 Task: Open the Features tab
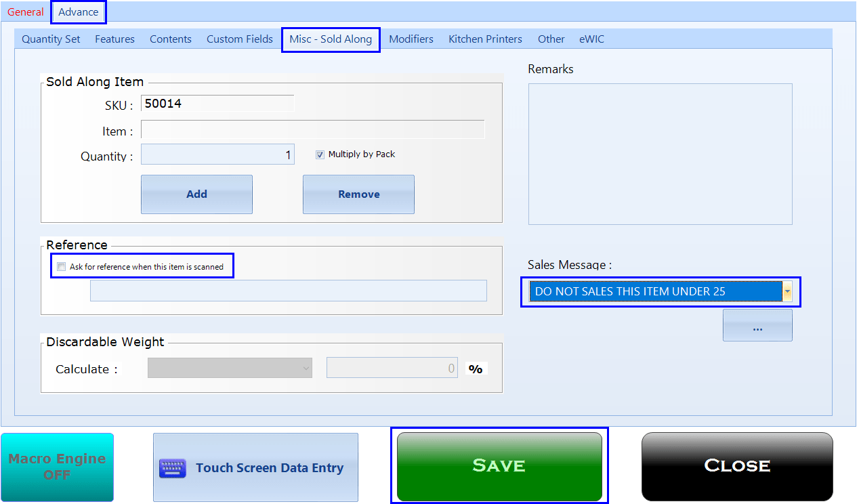tap(114, 39)
